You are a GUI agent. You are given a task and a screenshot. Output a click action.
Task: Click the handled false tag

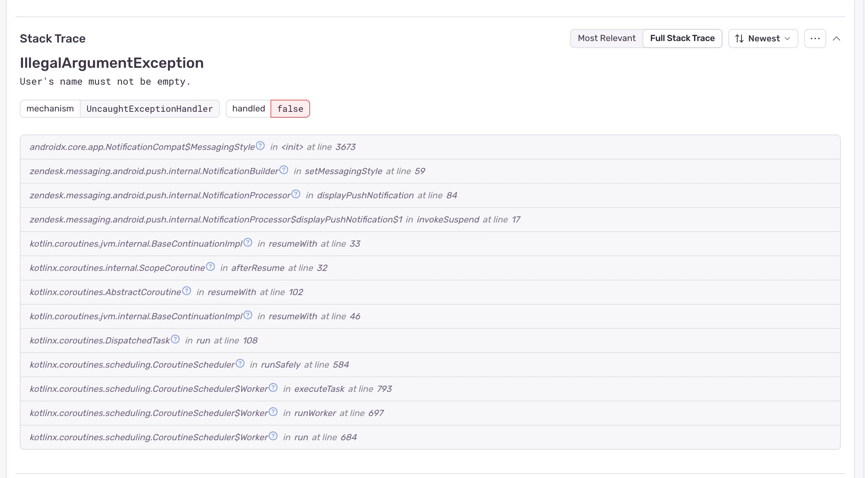pyautogui.click(x=268, y=109)
